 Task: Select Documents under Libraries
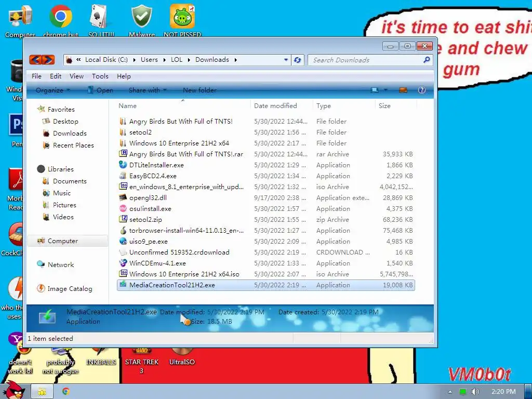pos(70,181)
